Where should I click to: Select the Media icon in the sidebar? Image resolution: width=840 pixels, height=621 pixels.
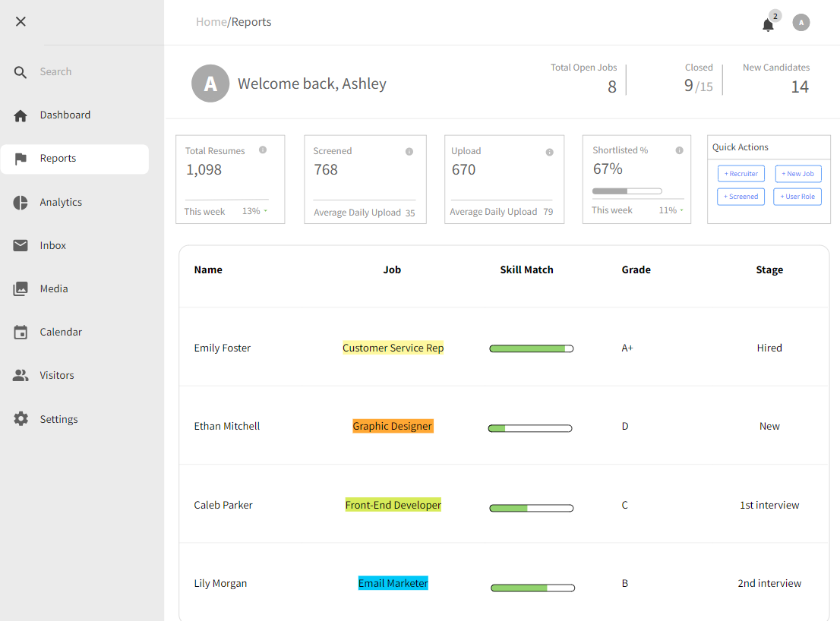(x=21, y=288)
